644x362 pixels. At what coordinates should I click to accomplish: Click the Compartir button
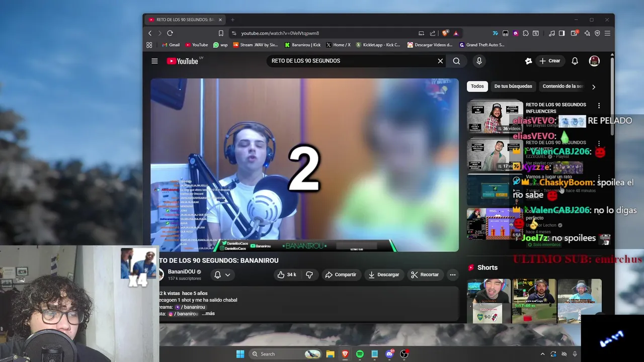(x=341, y=275)
